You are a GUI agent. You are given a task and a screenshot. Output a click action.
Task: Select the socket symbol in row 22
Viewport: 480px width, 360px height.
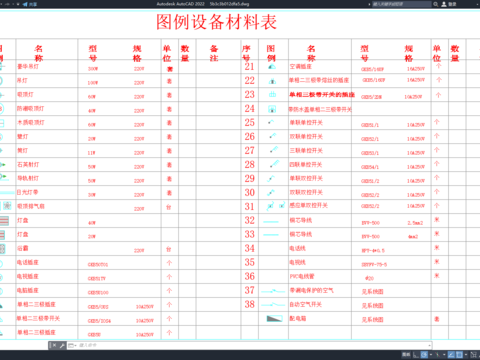pyautogui.click(x=272, y=81)
